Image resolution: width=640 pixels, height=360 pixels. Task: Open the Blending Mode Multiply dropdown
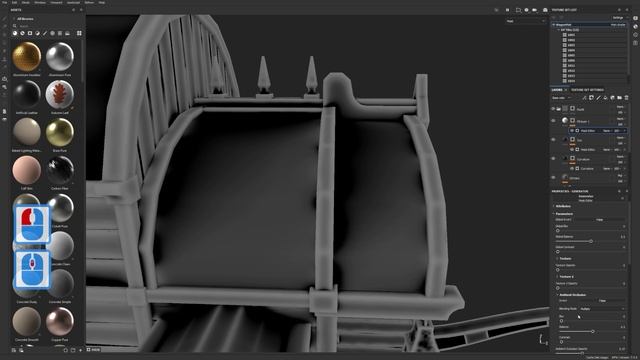pos(602,309)
